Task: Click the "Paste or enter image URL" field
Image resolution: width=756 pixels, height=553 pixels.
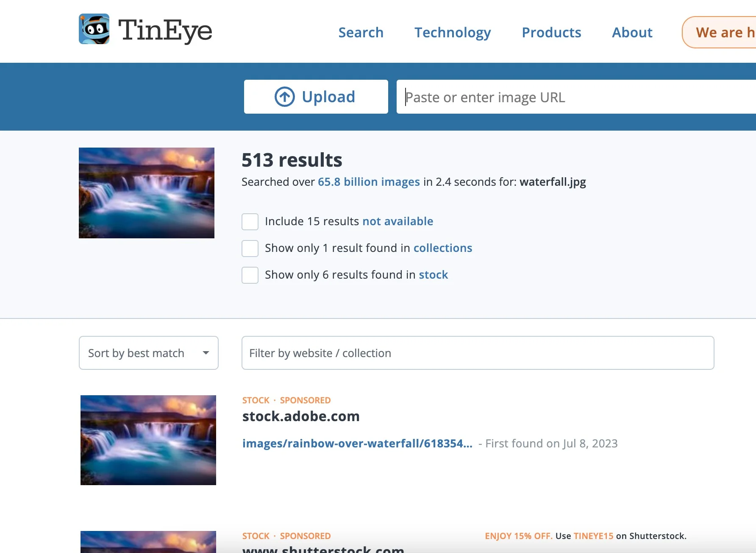Action: [551, 97]
